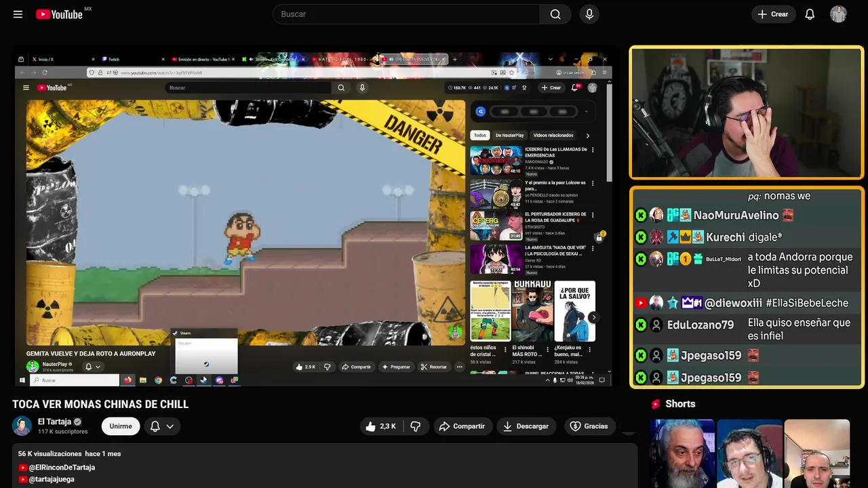Viewport: 868px width, 488px height.
Task: Click the browser reload icon in the video
Action: coord(45,73)
